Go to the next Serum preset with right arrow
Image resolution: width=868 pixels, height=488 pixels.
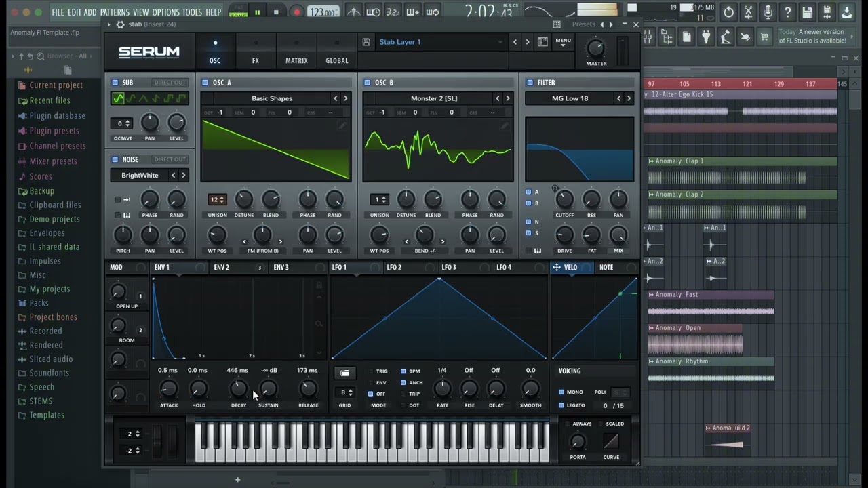tap(528, 42)
